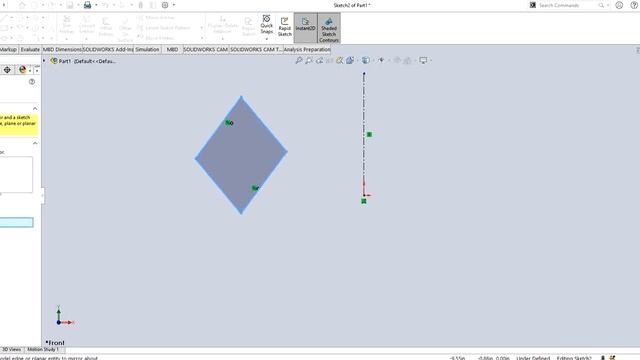
Task: Switch to the Simulation tab
Action: (147, 49)
